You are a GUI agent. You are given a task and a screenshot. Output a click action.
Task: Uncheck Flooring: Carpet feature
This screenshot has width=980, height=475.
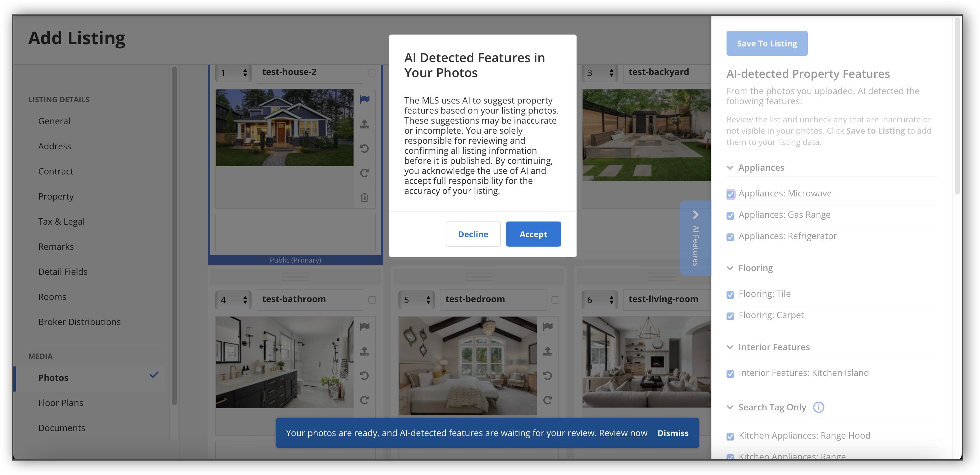point(730,316)
